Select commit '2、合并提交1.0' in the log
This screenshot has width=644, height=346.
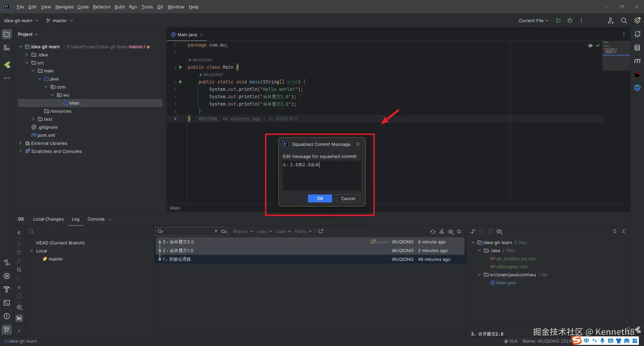point(310,250)
